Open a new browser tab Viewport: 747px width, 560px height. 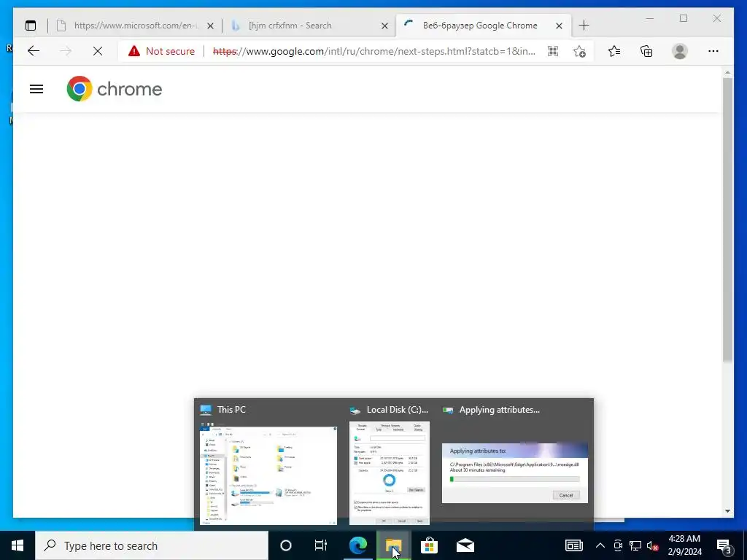(x=584, y=26)
